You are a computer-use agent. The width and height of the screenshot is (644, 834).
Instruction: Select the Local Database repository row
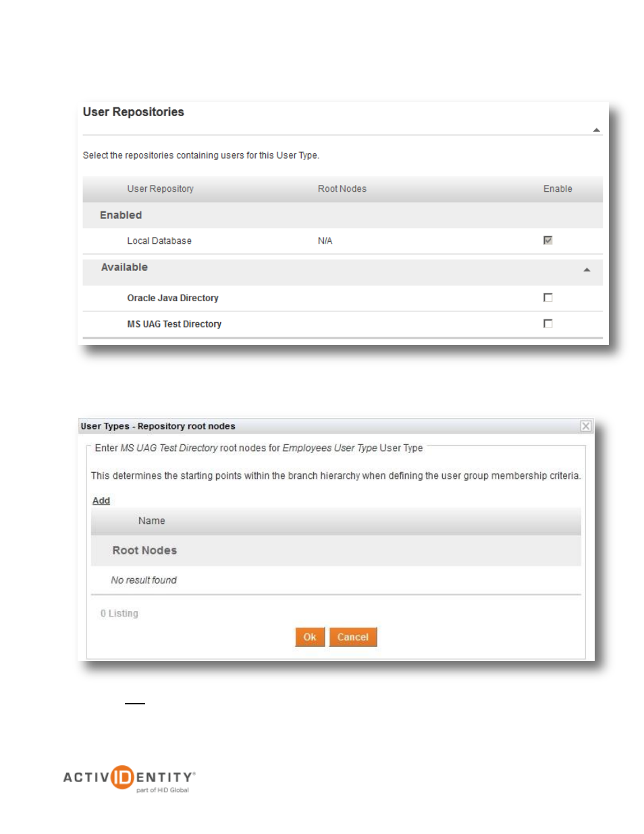coord(343,241)
